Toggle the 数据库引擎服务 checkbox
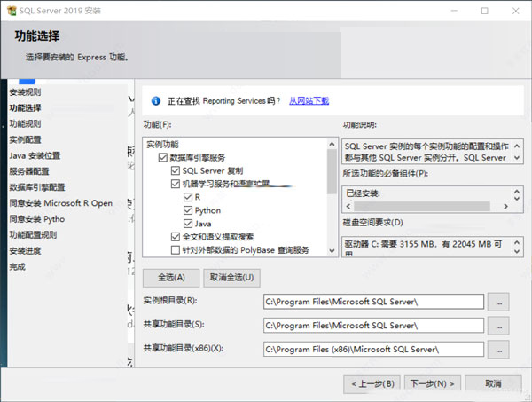Viewport: 532px width, 402px height. (x=163, y=158)
